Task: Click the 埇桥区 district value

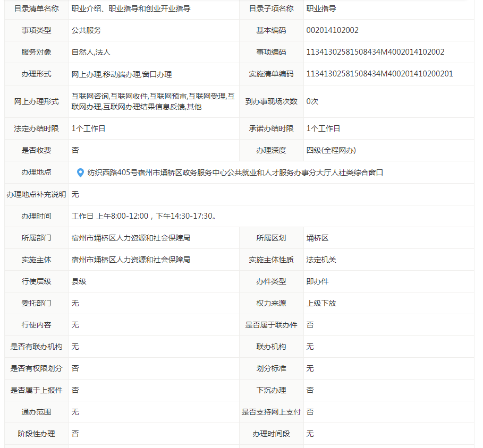Action: pyautogui.click(x=317, y=238)
